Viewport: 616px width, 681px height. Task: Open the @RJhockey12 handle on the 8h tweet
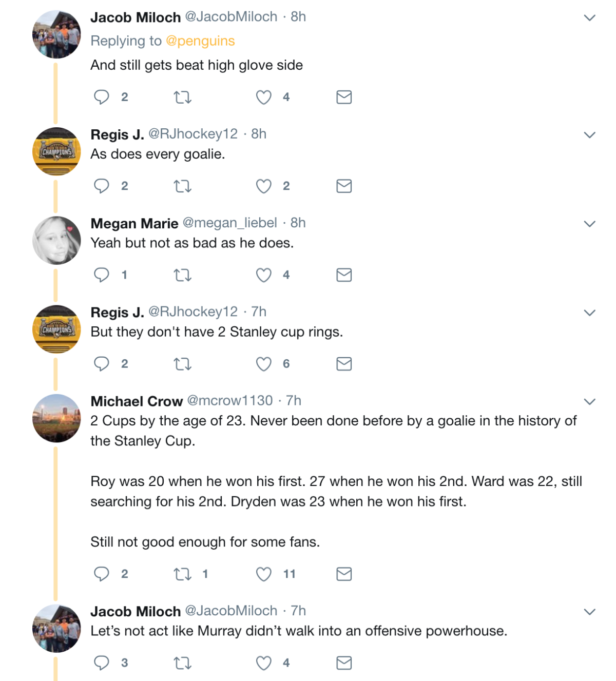193,134
